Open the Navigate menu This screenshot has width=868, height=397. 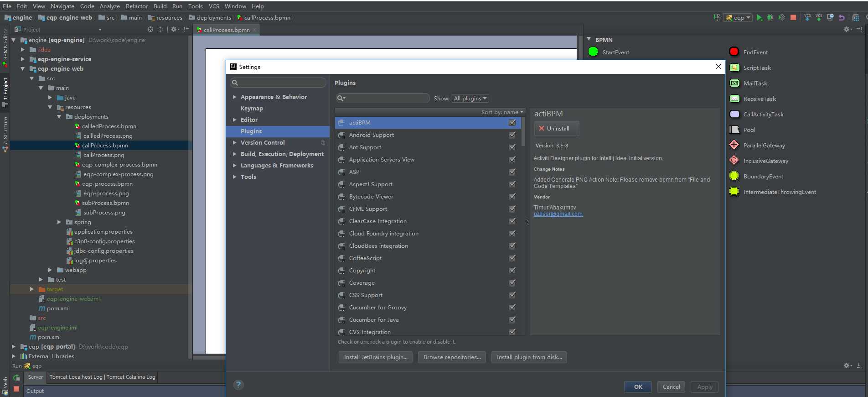[62, 6]
